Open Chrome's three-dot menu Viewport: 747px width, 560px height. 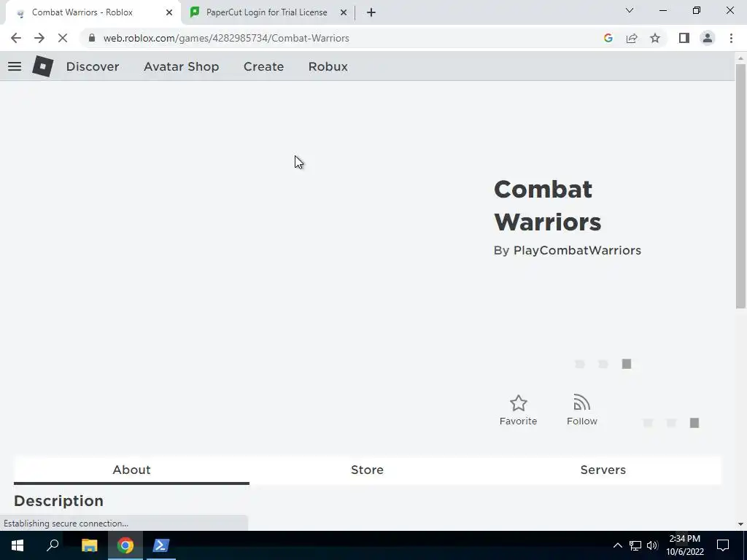[731, 38]
